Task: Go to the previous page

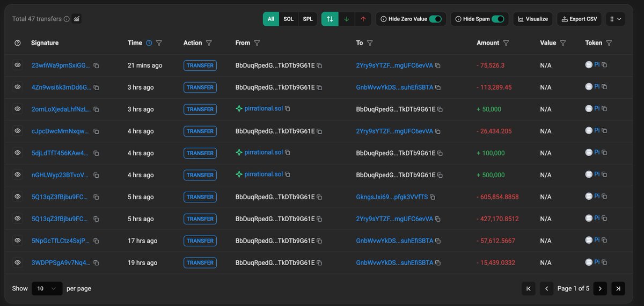Action: point(546,288)
